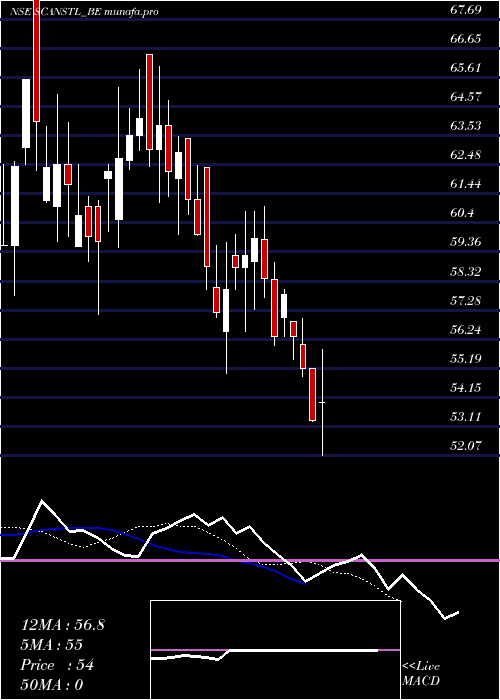Click the 65.61 price axis label

(x=466, y=68)
